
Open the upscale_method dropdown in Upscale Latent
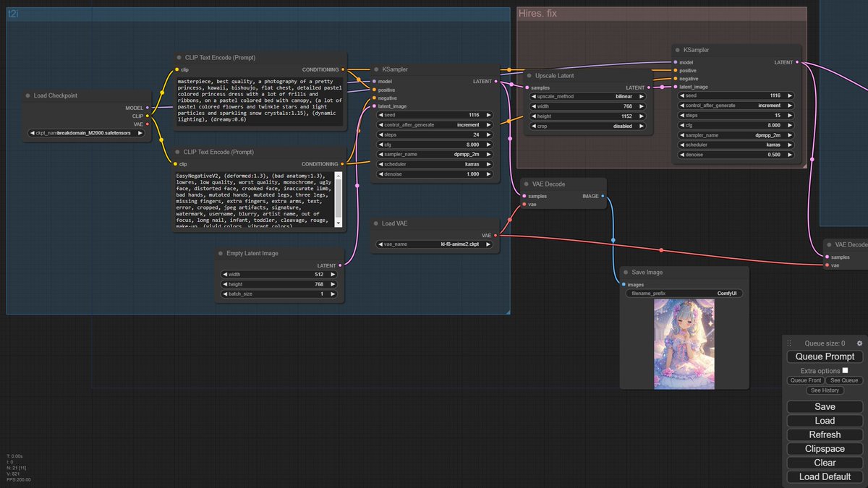tap(586, 96)
